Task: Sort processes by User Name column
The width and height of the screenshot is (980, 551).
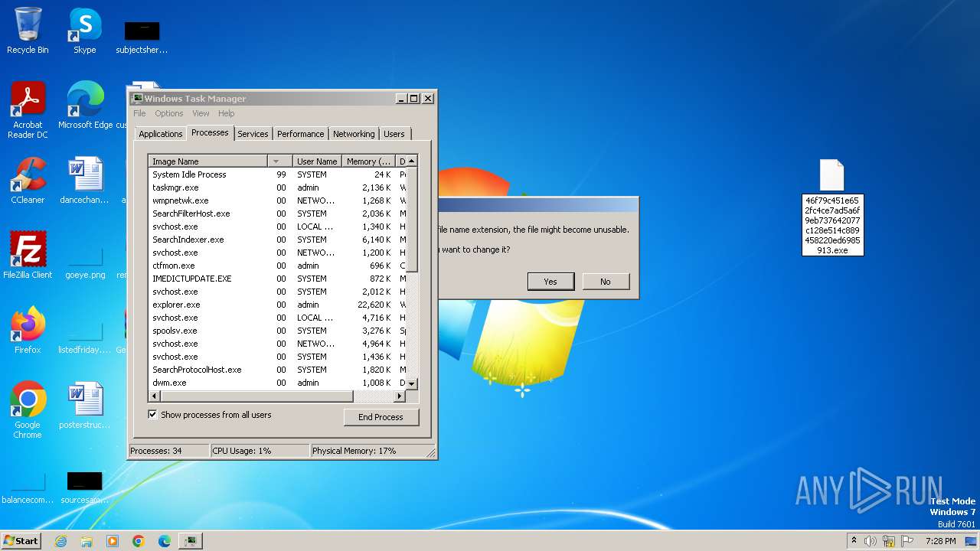Action: [x=318, y=161]
